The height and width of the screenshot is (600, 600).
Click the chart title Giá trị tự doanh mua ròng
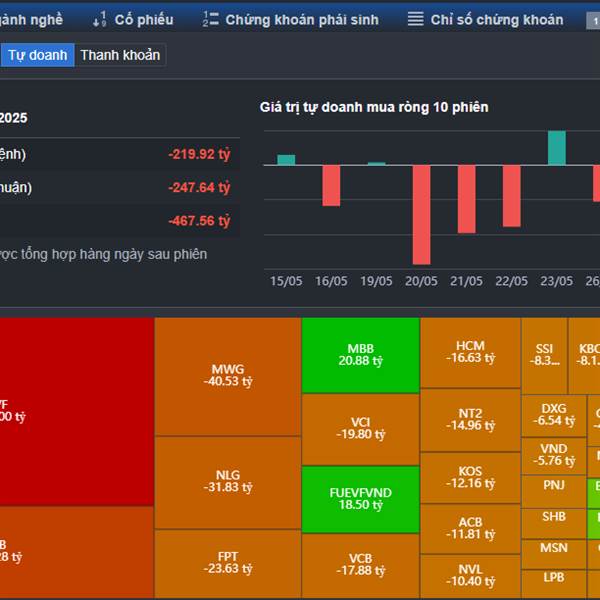[x=374, y=108]
